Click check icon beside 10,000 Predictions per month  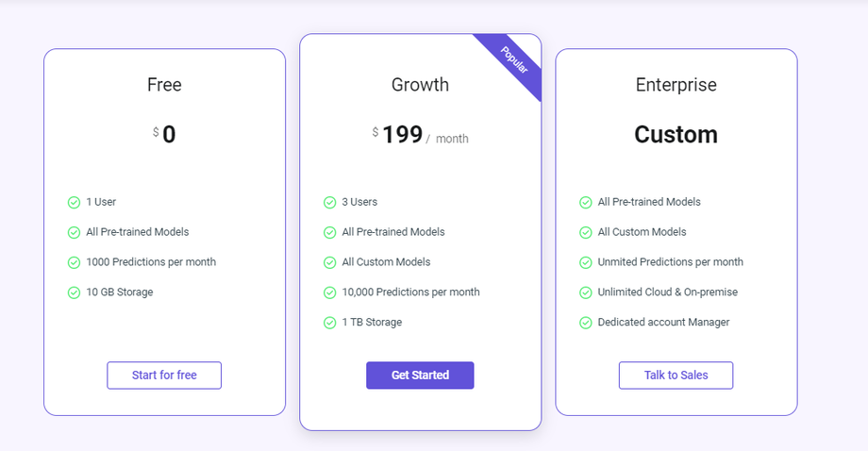329,292
